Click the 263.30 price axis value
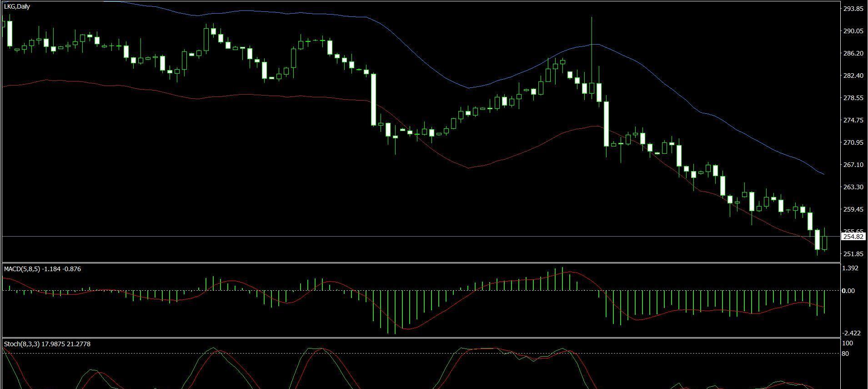868x389 pixels. [853, 187]
